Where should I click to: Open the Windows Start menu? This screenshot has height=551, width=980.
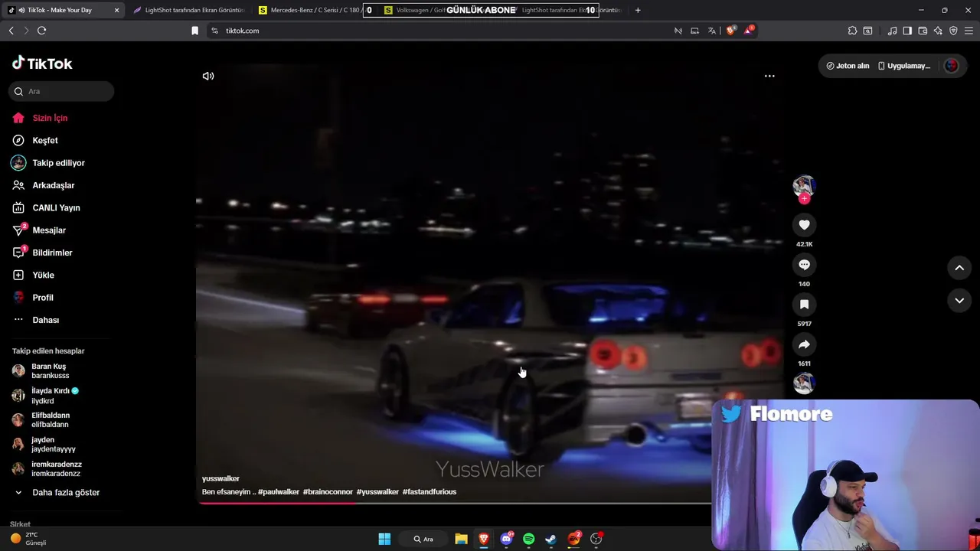384,539
